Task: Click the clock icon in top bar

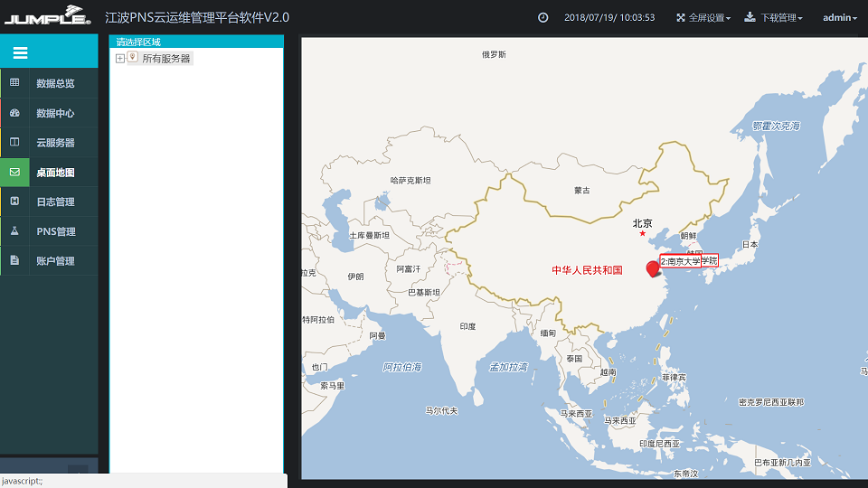Action: (x=543, y=17)
